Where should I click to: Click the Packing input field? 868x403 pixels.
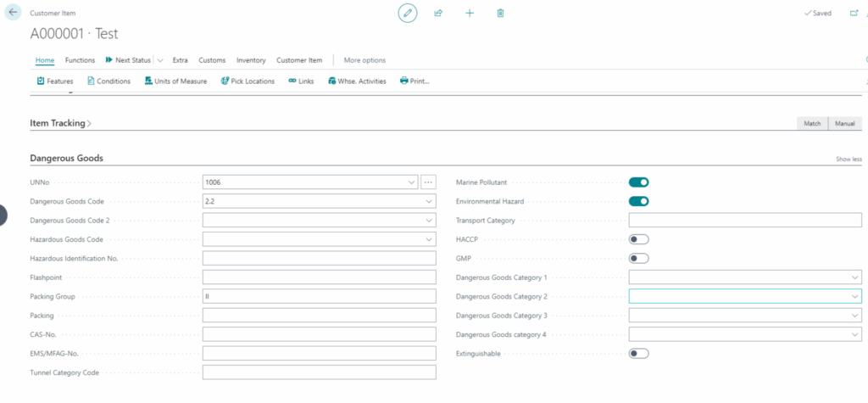click(x=320, y=316)
